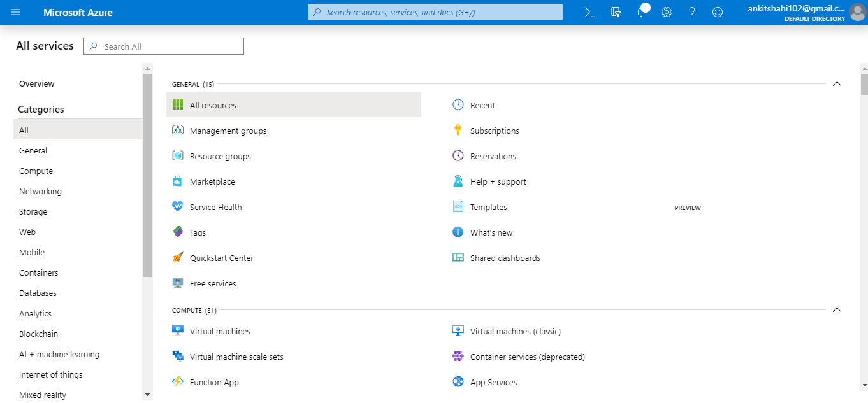Launch Cloud Shell from the top bar
Screen dimensions: 868x403
pos(590,12)
